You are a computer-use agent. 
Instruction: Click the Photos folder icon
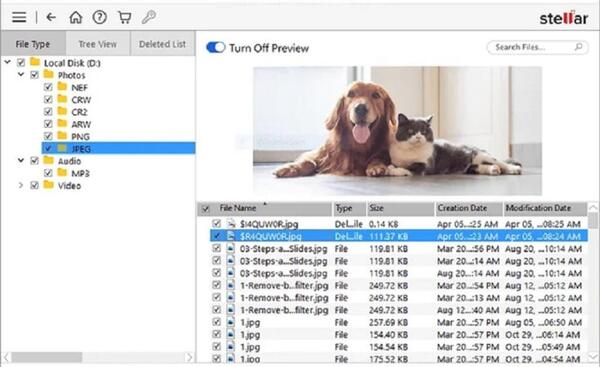pyautogui.click(x=49, y=74)
